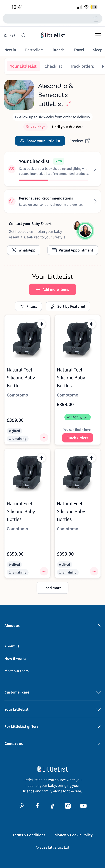Open the Pinterest social icon
This screenshot has width=105, height=868.
click(x=21, y=806)
